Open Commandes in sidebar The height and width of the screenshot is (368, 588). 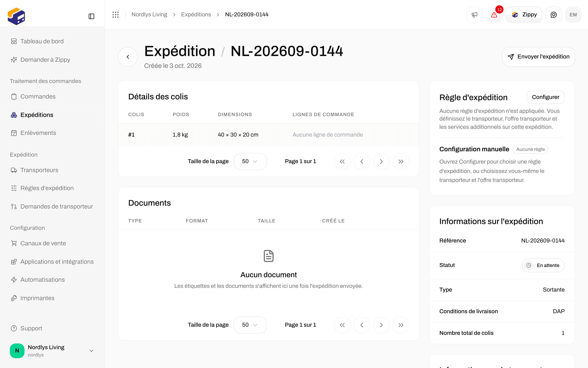coord(52,96)
